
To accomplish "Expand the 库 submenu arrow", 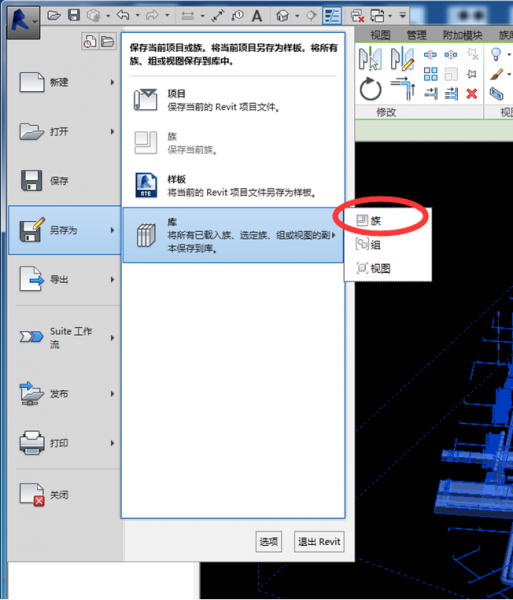I will [334, 235].
